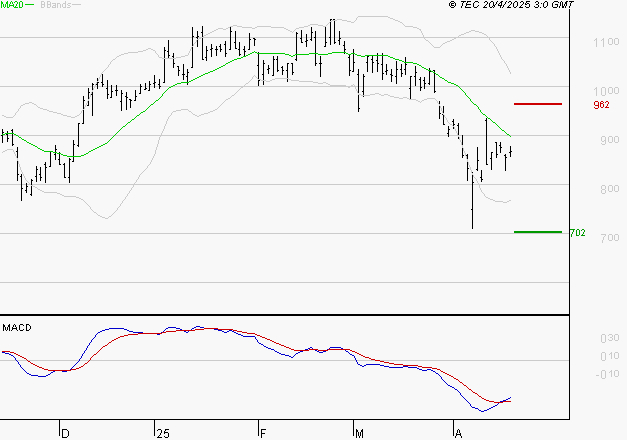Click the A month marker on time axis
The width and height of the screenshot is (627, 440).
click(x=458, y=433)
